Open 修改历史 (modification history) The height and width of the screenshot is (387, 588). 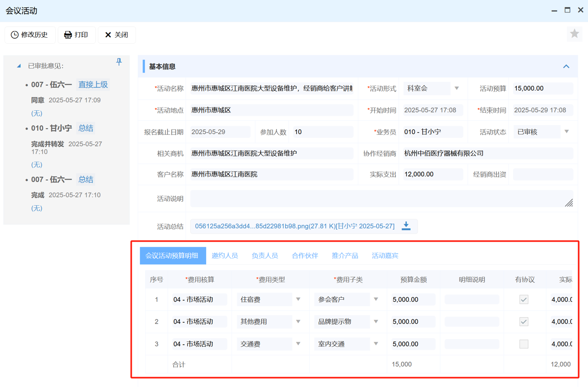tap(30, 35)
